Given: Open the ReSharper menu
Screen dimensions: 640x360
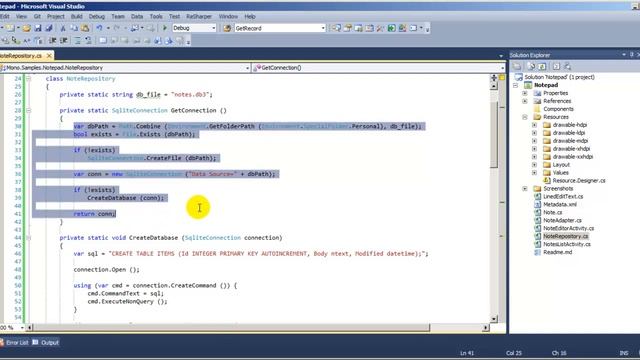Looking at the screenshot, I should pos(199,16).
